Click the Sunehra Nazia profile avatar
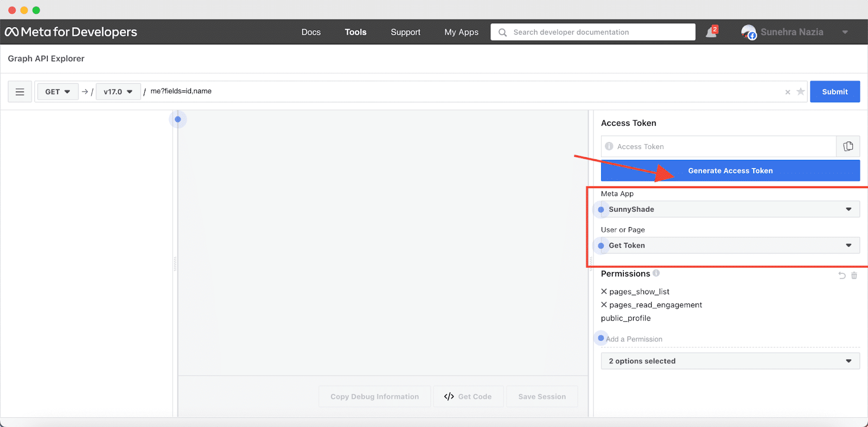 (x=749, y=32)
